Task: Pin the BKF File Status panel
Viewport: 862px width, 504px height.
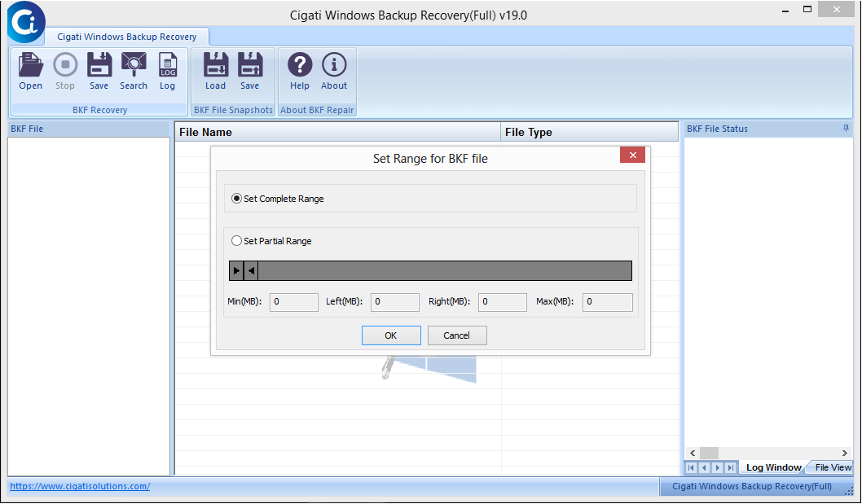Action: pyautogui.click(x=846, y=128)
